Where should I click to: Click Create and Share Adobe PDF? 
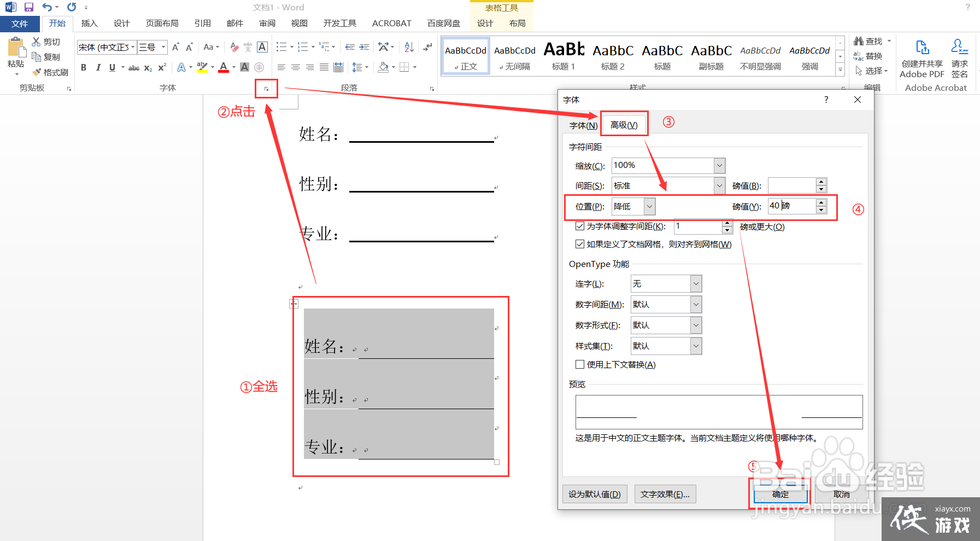tap(922, 59)
